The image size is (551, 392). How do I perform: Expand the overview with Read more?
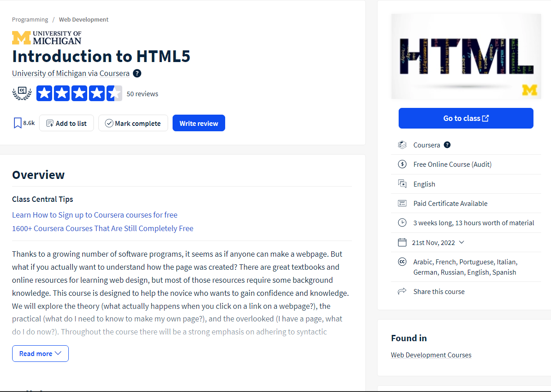point(40,353)
